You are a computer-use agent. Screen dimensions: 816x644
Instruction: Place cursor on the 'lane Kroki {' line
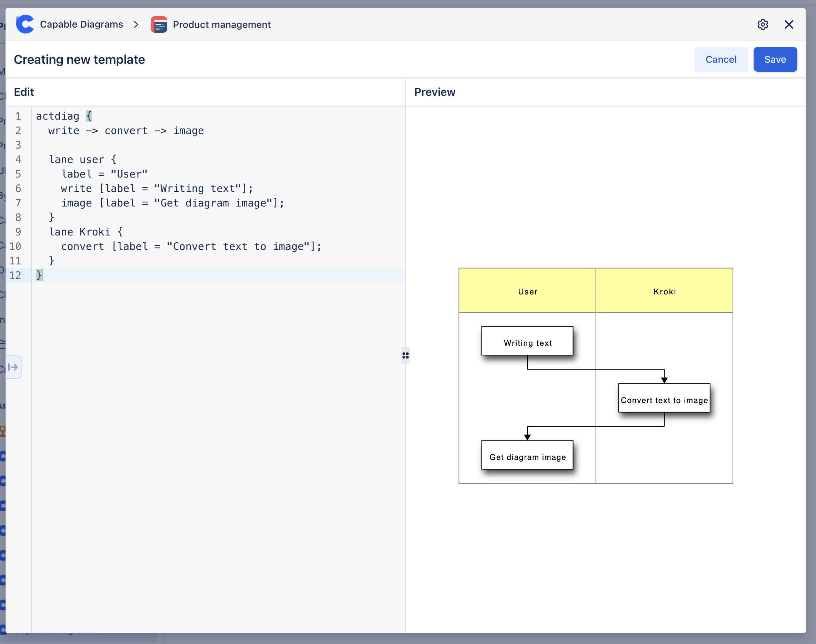(x=86, y=232)
